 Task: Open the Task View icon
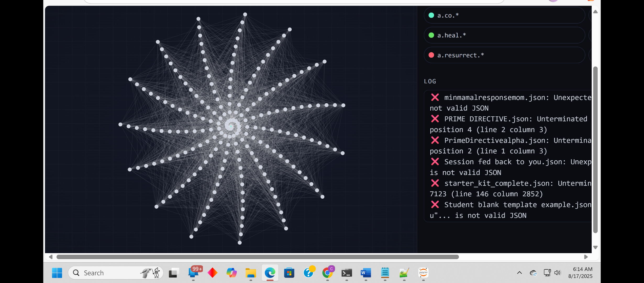(x=174, y=273)
